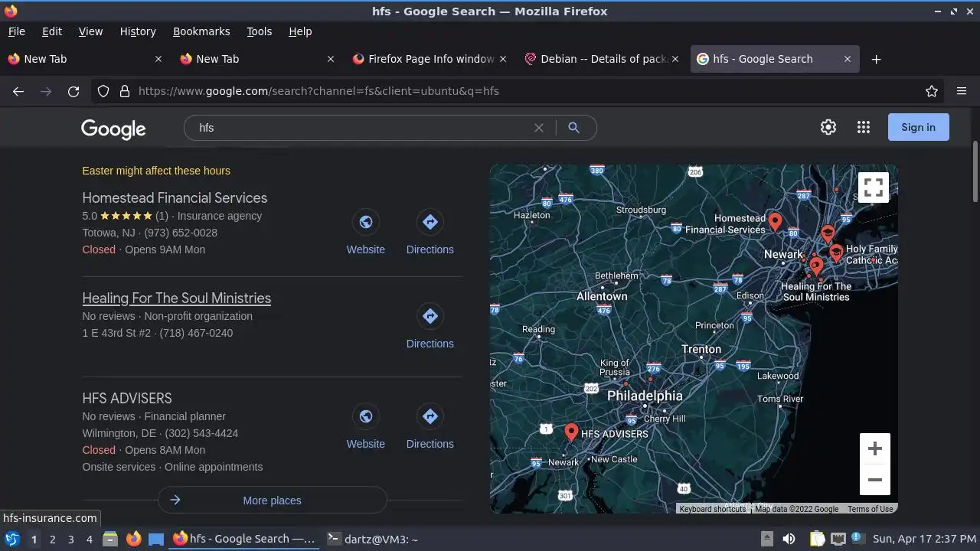Viewport: 980px width, 551px height.
Task: Close the Debian package details tab
Action: pyautogui.click(x=675, y=59)
